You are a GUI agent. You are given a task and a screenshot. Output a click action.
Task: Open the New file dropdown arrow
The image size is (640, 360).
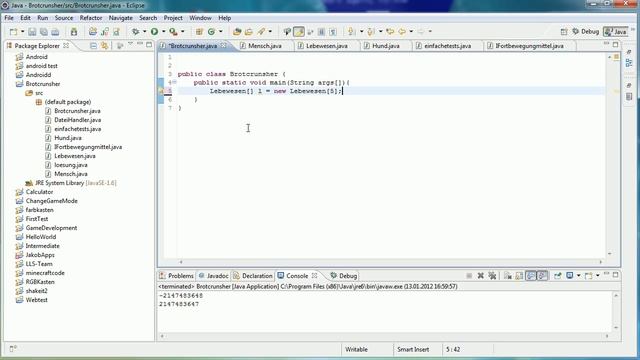22,31
